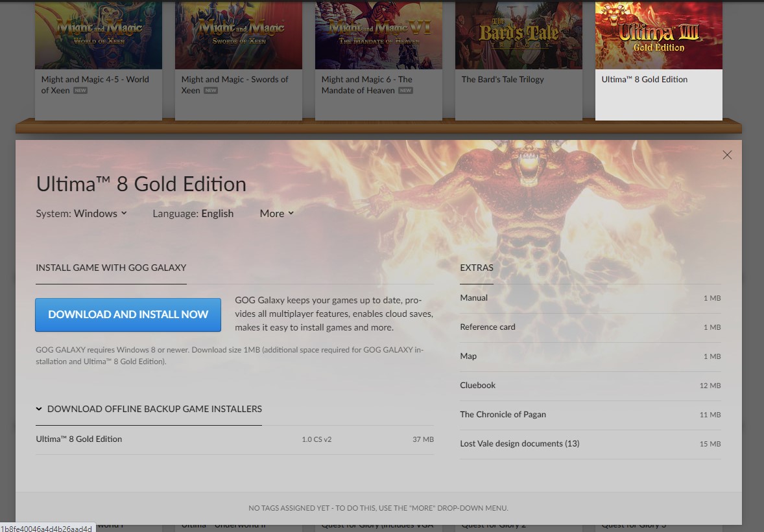Click Install Game With GOG Galaxy heading
The width and height of the screenshot is (764, 532).
click(111, 268)
